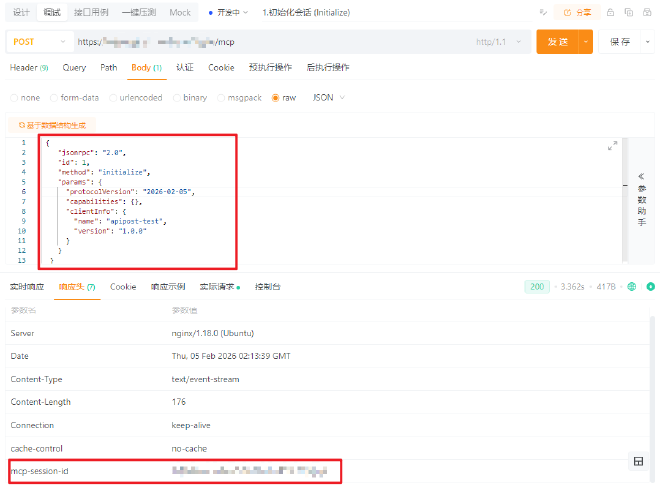This screenshot has width=660, height=485.
Task: Open the Cookie response tab
Action: click(123, 287)
